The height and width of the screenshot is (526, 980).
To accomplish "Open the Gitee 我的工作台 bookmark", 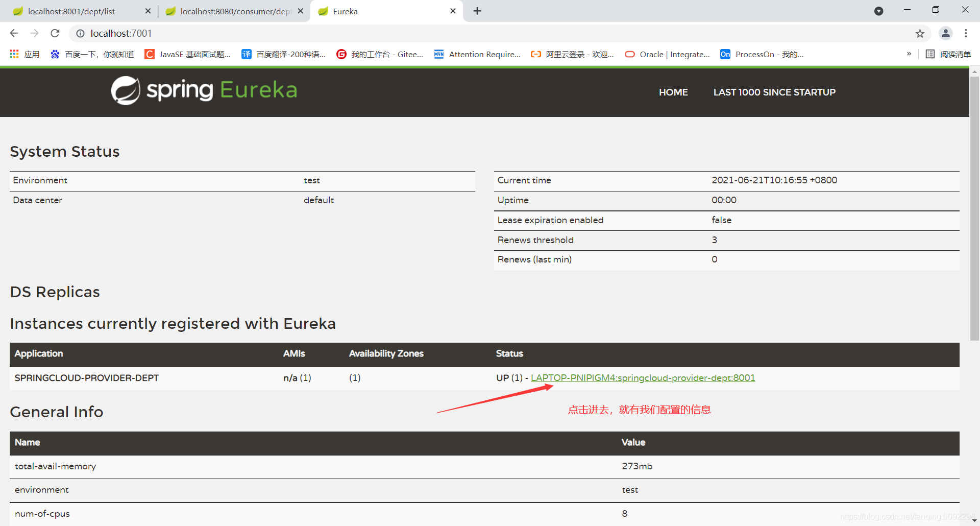I will tap(380, 54).
